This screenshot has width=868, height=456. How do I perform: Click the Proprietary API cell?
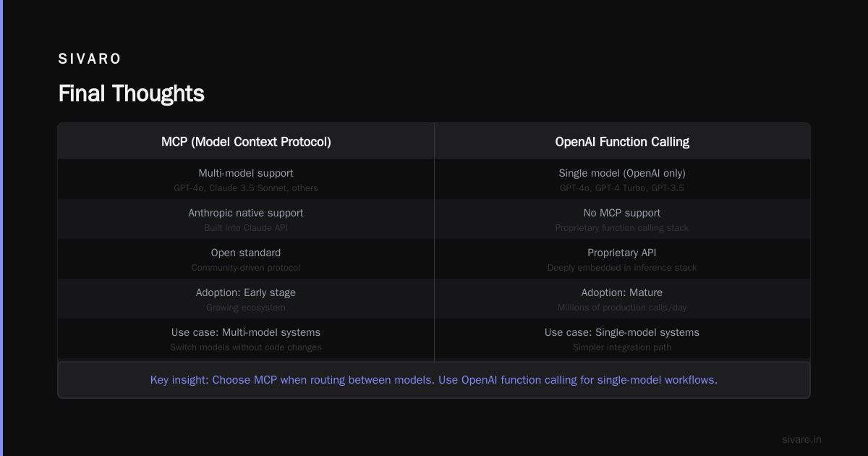point(622,259)
